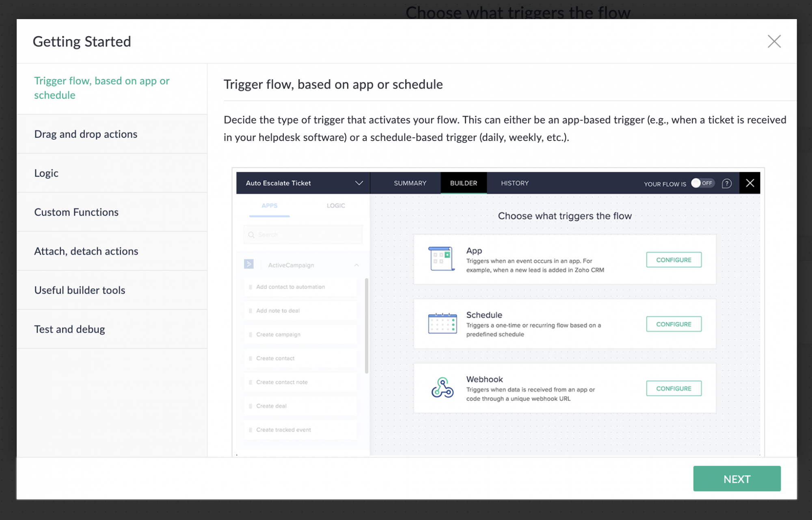Select the SUMMARY tab

[x=410, y=183]
